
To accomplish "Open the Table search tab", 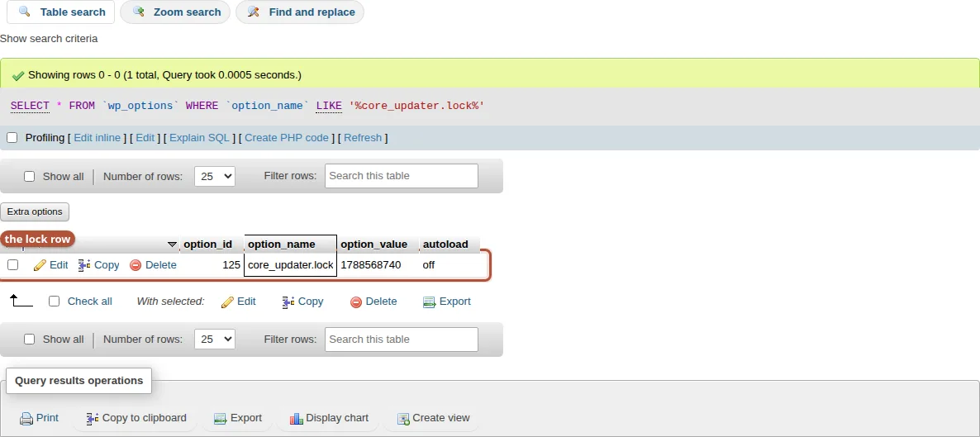I will (60, 12).
